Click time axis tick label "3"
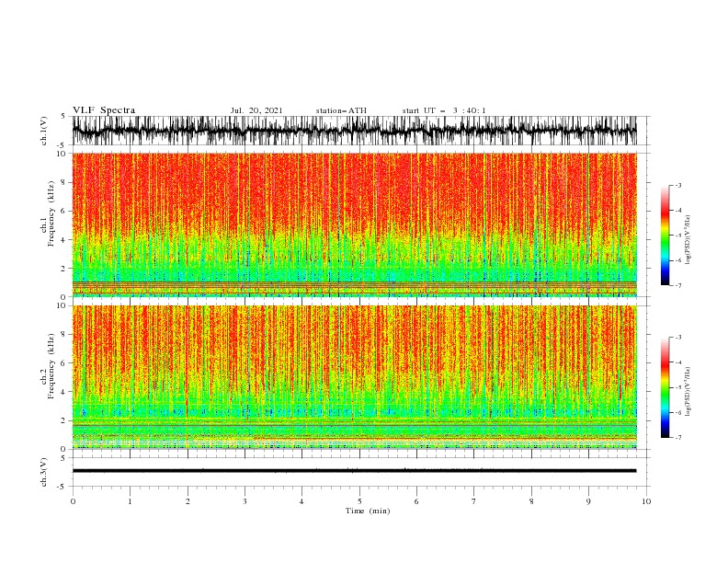Image resolution: width=728 pixels, height=563 pixels. click(245, 501)
